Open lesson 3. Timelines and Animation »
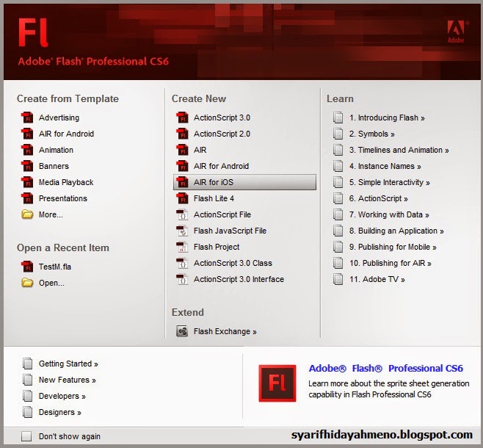Viewport: 483px width, 448px height. [399, 150]
